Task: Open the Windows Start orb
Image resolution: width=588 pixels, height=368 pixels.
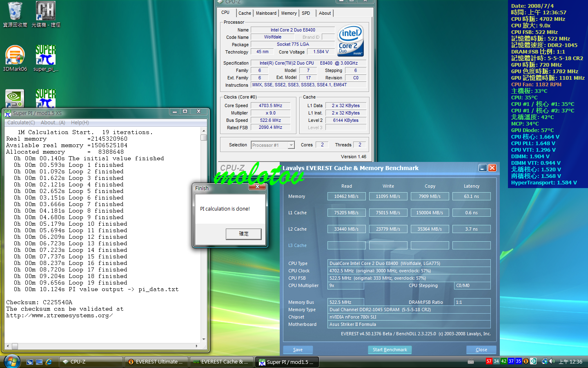Action: point(12,361)
